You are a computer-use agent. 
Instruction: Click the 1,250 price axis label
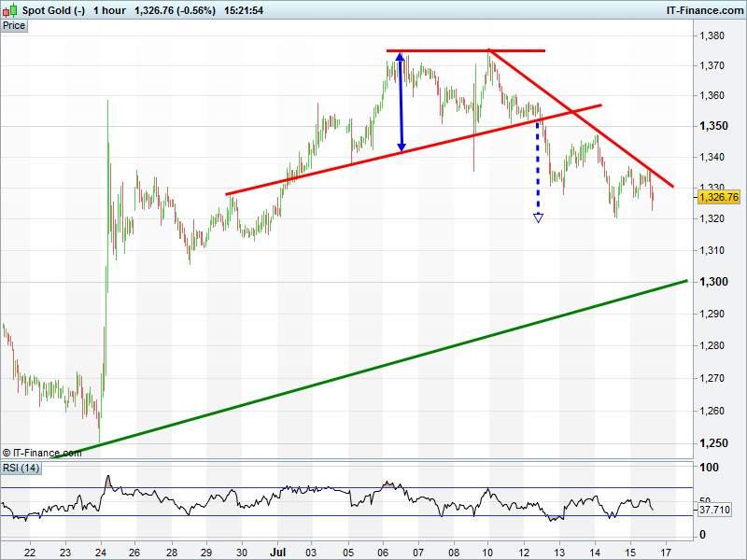point(713,442)
